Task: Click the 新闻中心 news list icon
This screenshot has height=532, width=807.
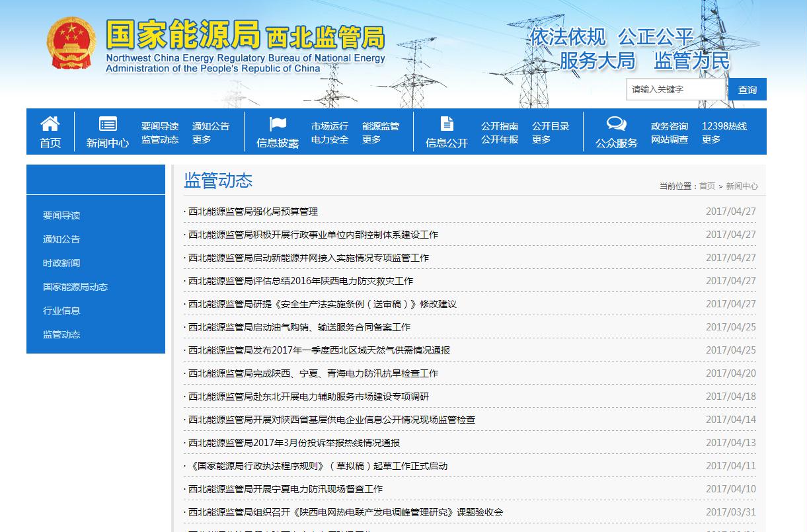Action: point(108,124)
